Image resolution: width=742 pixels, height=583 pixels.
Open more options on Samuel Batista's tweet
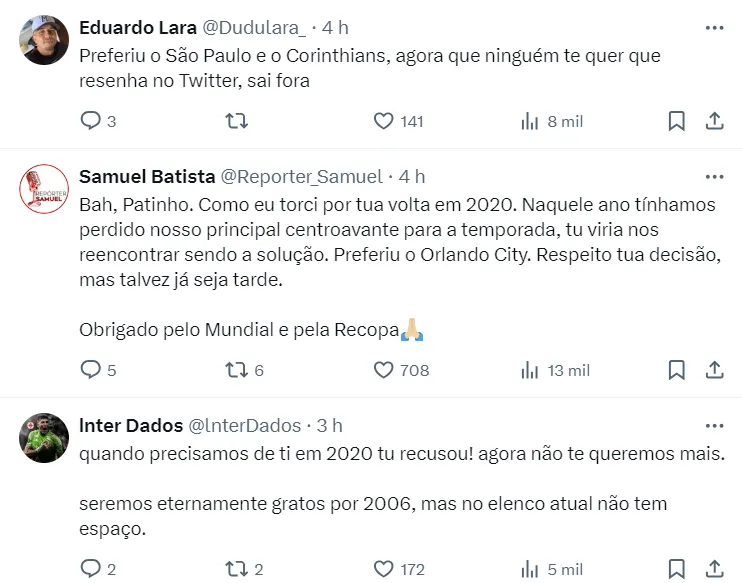pyautogui.click(x=714, y=176)
